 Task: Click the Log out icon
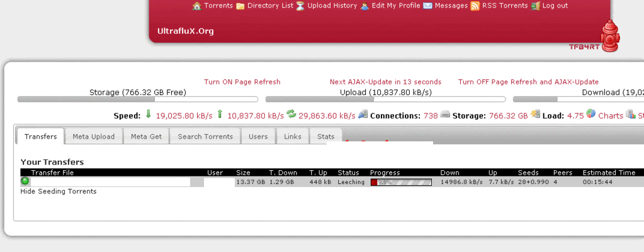coord(535,6)
